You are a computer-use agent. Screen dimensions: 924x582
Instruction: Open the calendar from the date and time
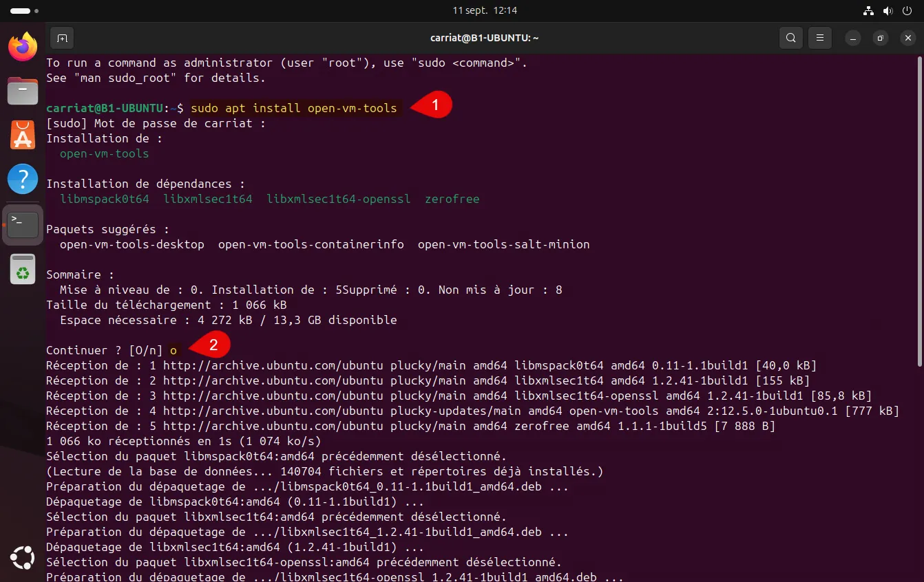(485, 11)
